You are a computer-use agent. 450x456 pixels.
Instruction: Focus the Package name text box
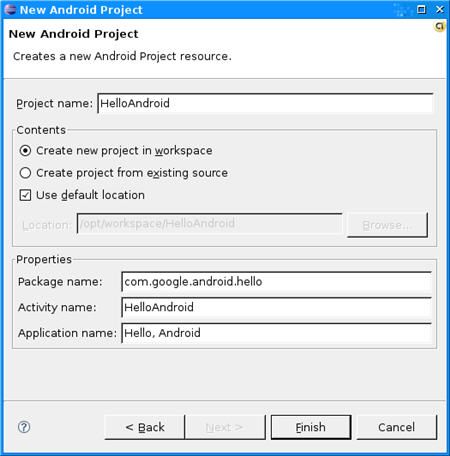click(277, 282)
